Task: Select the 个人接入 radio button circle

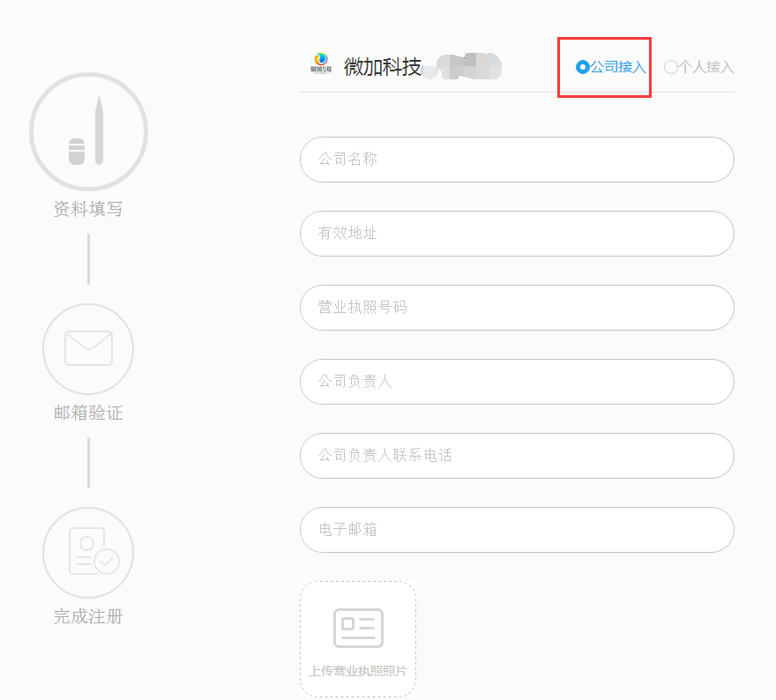Action: (x=670, y=67)
